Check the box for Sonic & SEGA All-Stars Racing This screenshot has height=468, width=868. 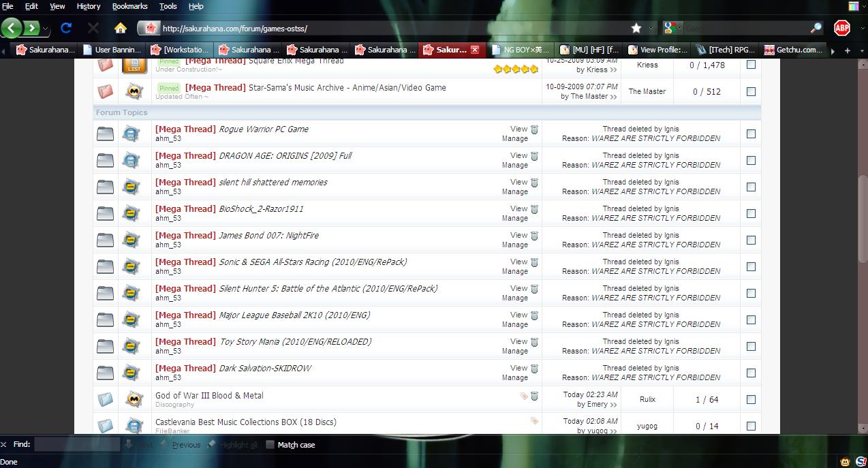(x=751, y=266)
